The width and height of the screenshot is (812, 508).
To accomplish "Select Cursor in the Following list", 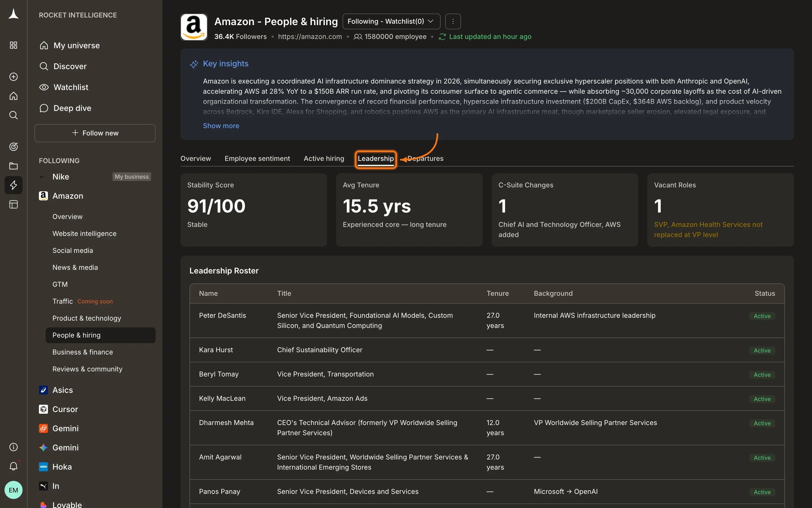I will pyautogui.click(x=65, y=409).
